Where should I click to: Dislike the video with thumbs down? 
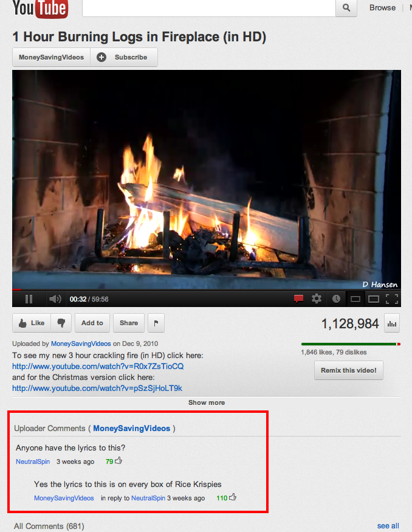tap(61, 323)
